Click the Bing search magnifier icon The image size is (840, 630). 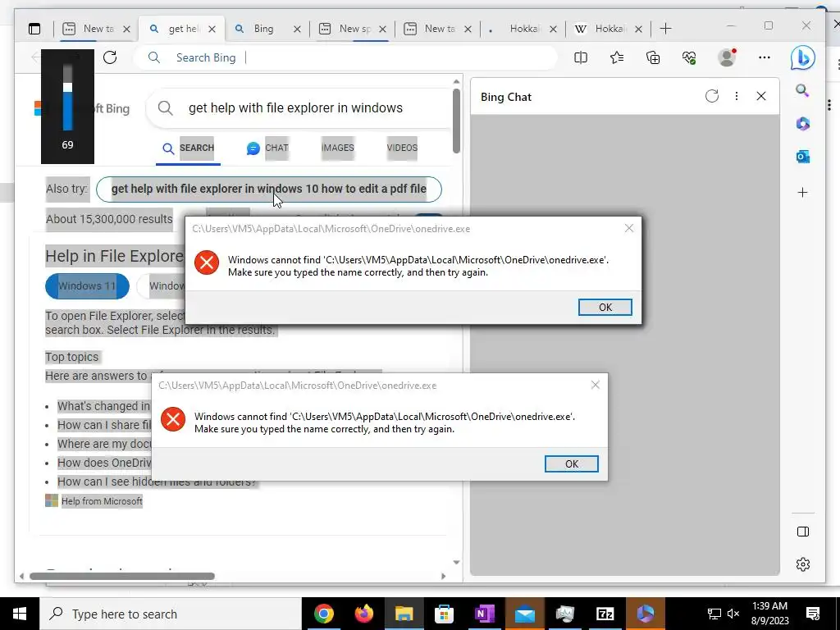click(x=166, y=108)
